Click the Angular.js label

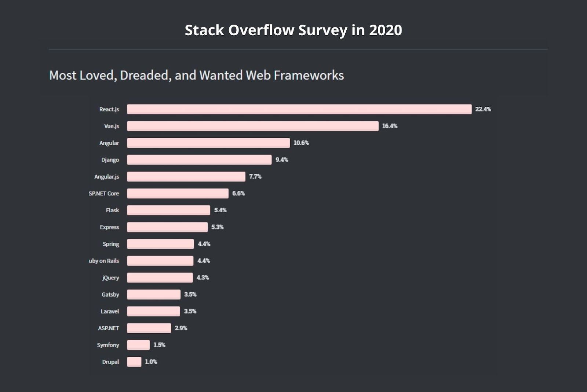[107, 177]
